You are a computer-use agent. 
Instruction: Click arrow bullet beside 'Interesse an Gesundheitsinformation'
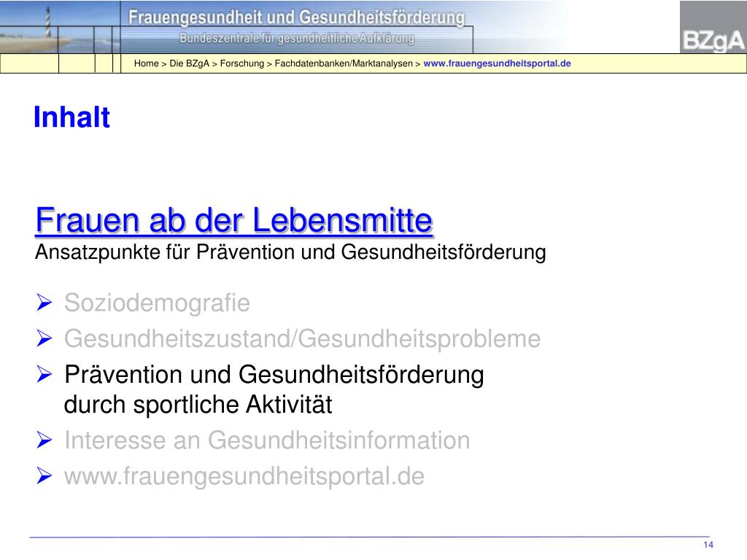coord(44,440)
